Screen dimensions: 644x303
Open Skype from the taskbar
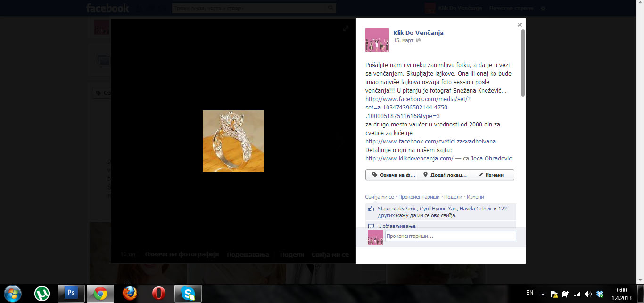pos(188,293)
